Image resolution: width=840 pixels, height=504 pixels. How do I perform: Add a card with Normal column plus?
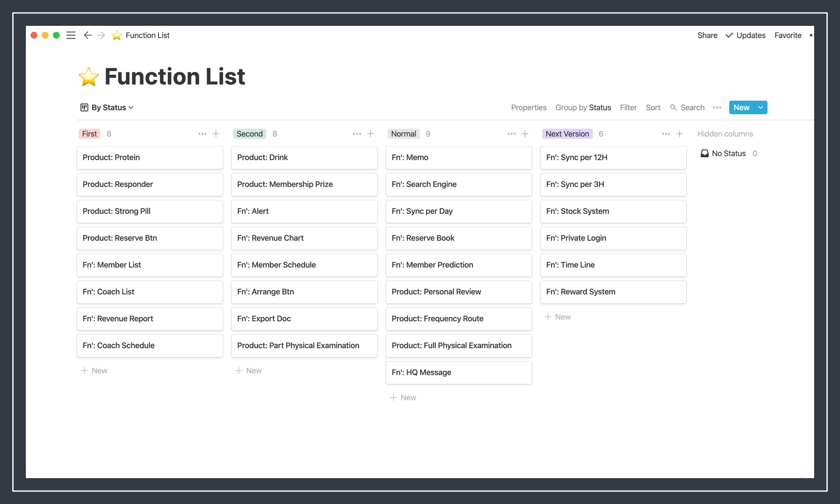525,134
